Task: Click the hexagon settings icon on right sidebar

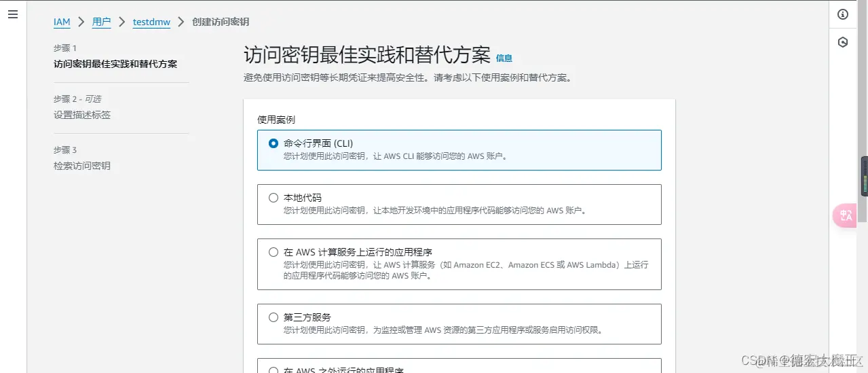Action: [843, 42]
